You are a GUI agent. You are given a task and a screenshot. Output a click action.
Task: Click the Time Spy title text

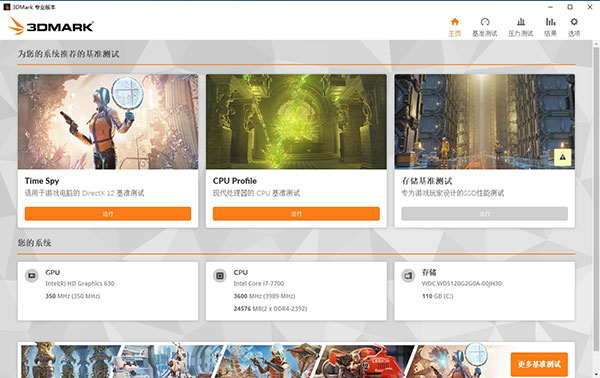42,181
